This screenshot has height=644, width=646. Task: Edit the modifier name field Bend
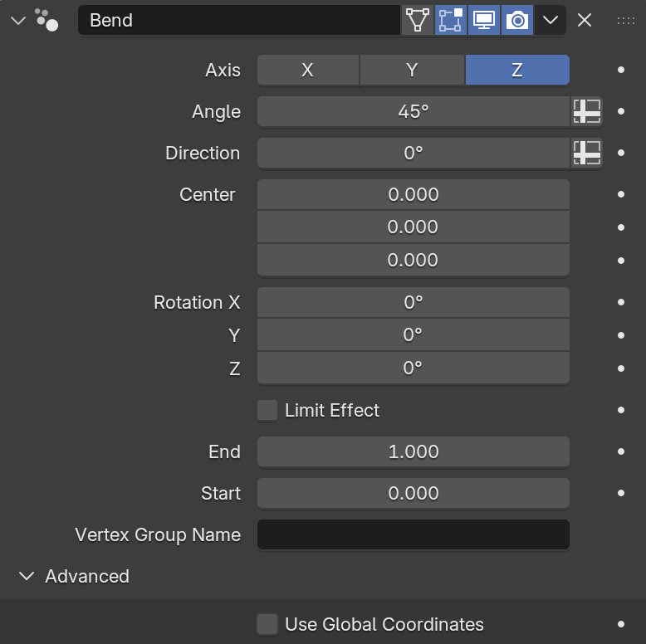point(239,20)
